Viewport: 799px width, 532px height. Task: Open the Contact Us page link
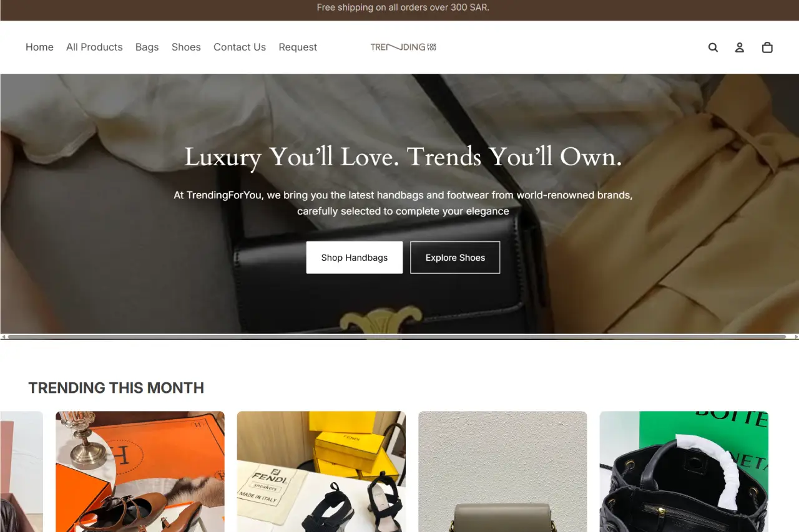[x=240, y=47]
